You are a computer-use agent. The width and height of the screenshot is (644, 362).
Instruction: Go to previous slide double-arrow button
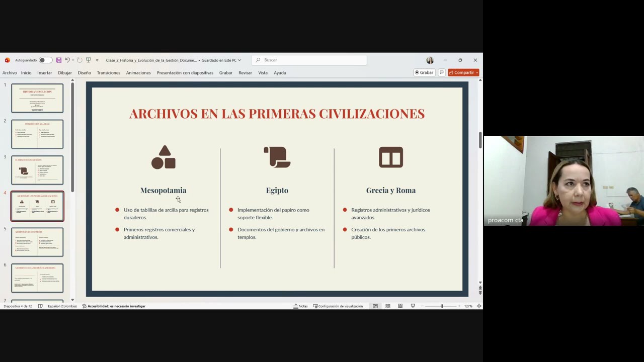pyautogui.click(x=480, y=288)
